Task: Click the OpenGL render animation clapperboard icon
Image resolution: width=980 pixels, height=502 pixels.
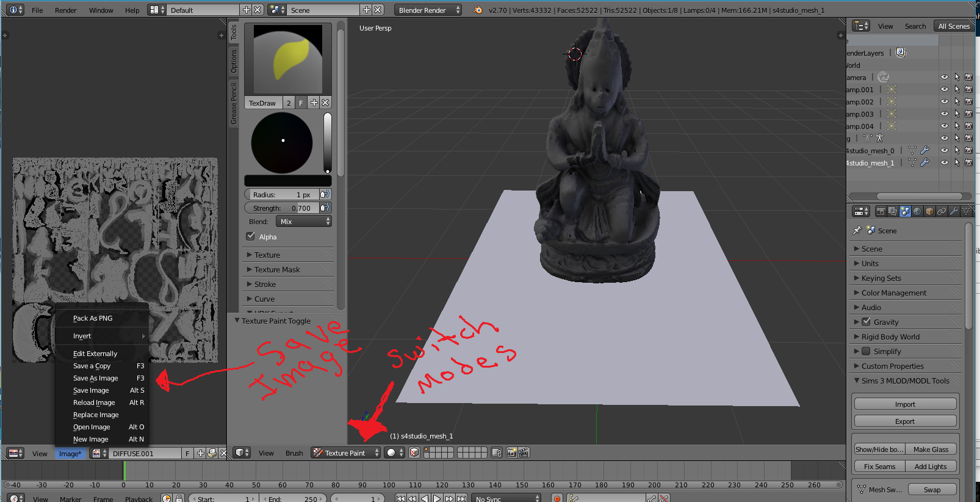Action: 524,453
